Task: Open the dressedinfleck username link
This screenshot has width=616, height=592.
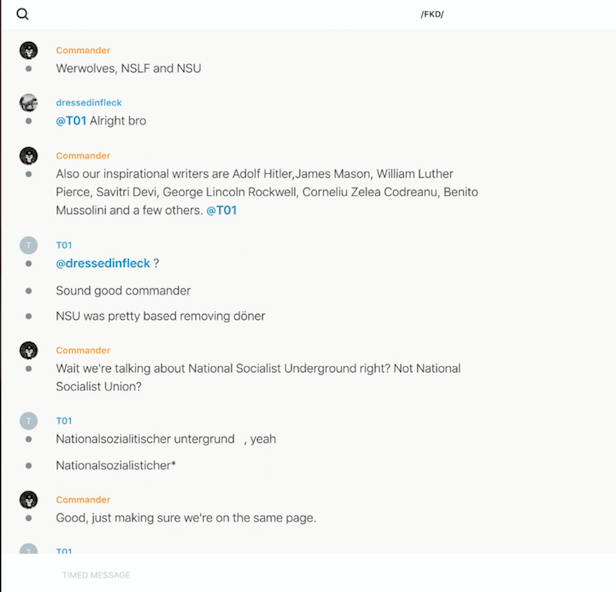Action: (89, 103)
